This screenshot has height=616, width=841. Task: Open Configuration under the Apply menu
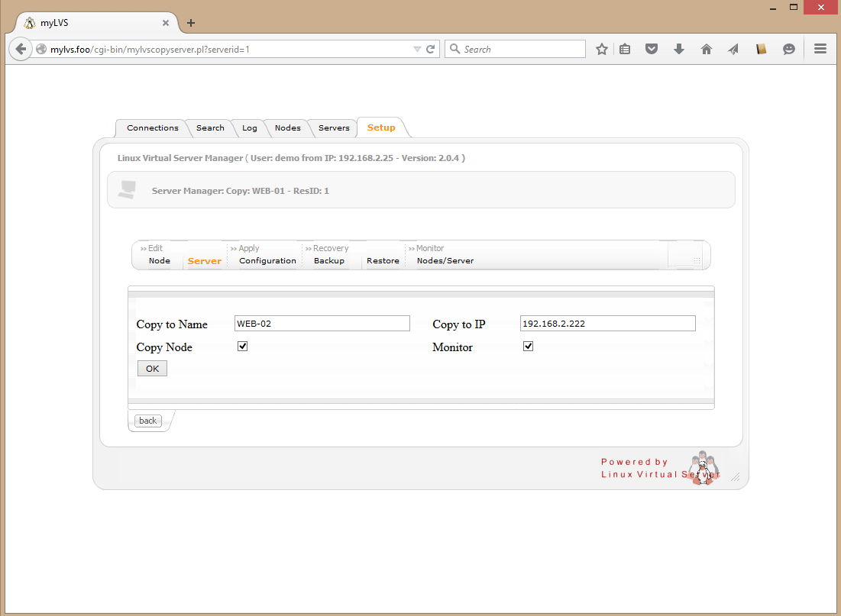(x=267, y=261)
